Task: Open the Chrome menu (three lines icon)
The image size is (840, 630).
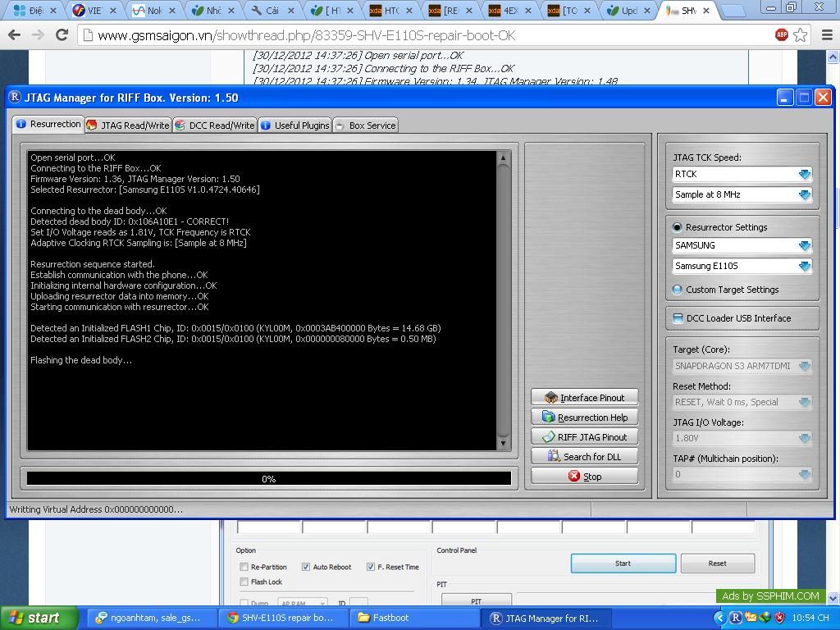Action: click(x=827, y=35)
